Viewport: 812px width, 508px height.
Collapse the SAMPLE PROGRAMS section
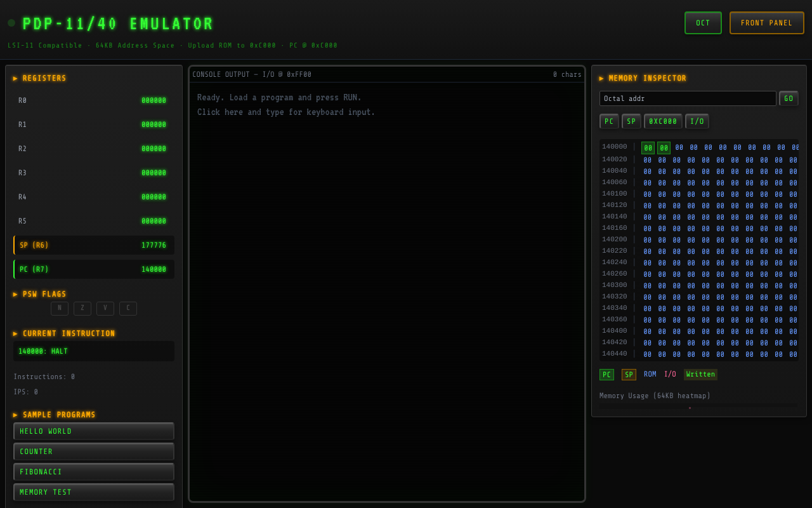coord(54,414)
